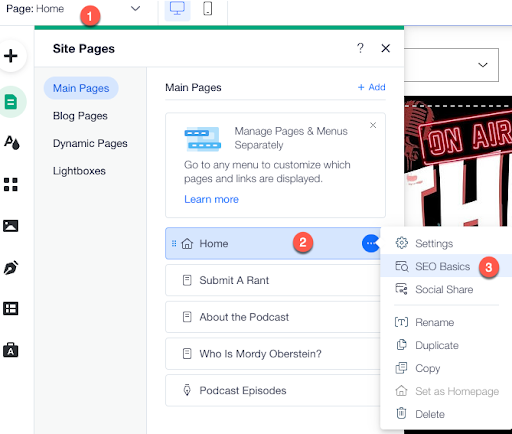The image size is (512, 434).
Task: Open the Blog pen sidebar icon
Action: [x=11, y=268]
